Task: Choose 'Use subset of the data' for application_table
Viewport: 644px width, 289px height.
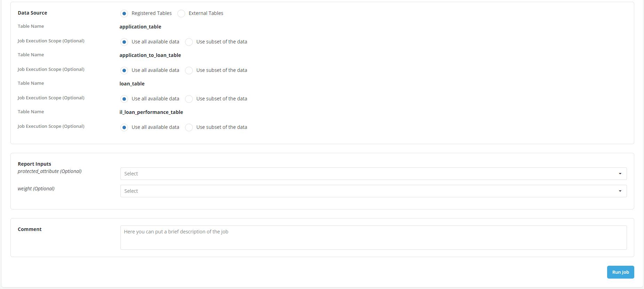Action: [189, 42]
